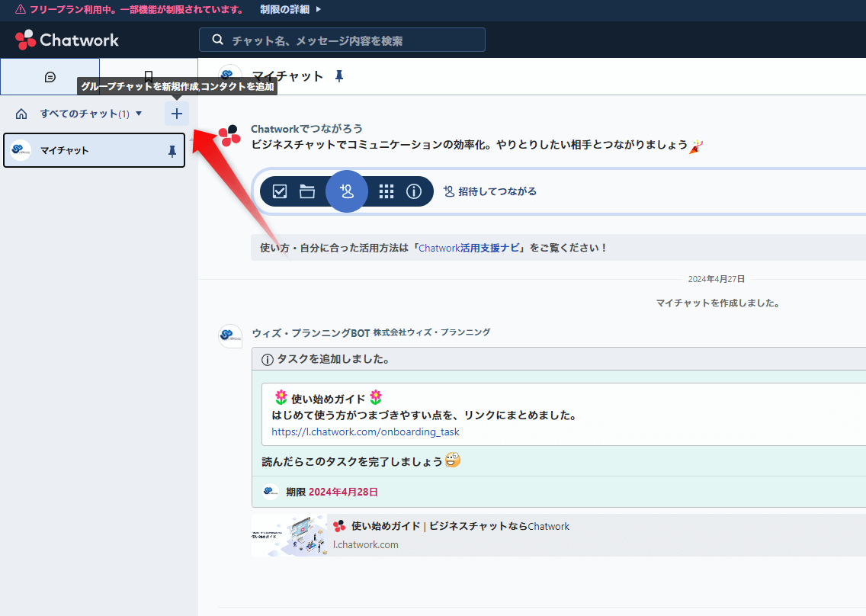The height and width of the screenshot is (616, 866).
Task: Click the highlighted add contact icon
Action: coord(347,191)
